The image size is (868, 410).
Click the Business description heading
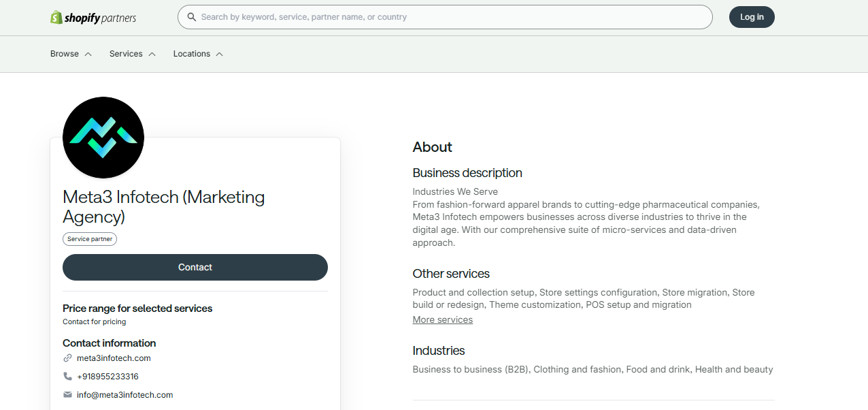467,173
